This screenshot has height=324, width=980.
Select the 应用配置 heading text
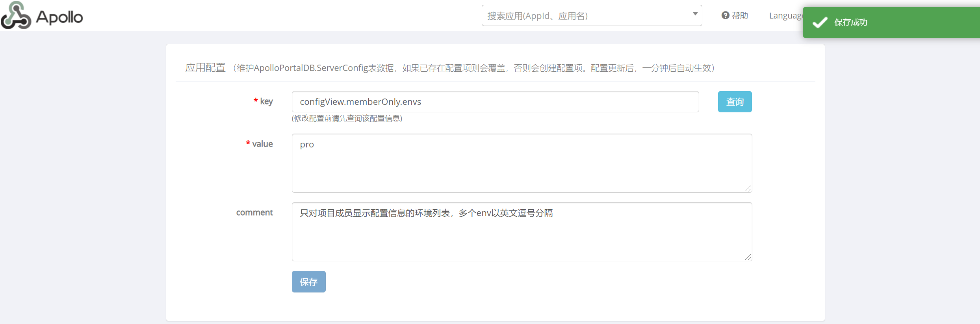coord(205,68)
